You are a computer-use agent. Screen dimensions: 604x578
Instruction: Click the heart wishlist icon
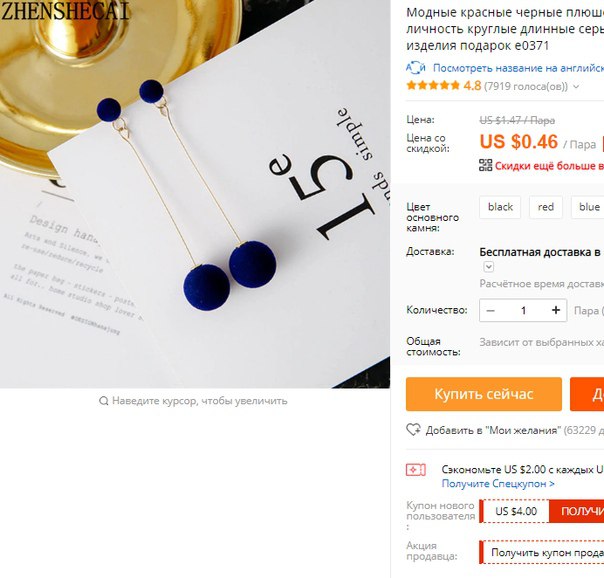click(413, 430)
